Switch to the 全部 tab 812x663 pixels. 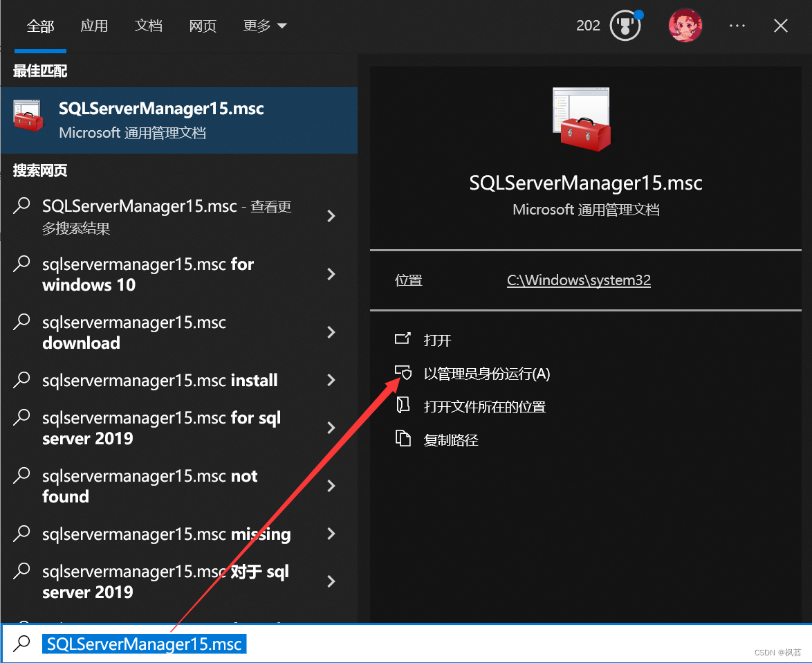click(40, 26)
